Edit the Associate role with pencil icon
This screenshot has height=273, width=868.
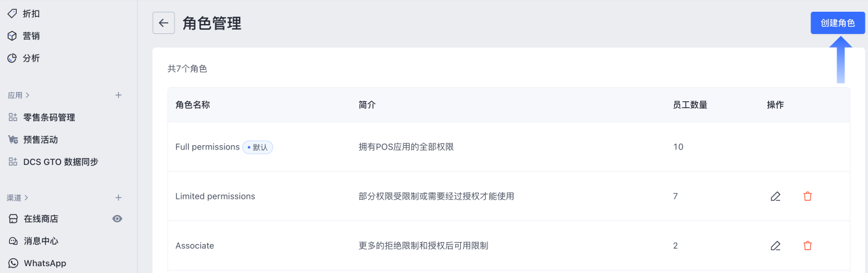tap(775, 246)
